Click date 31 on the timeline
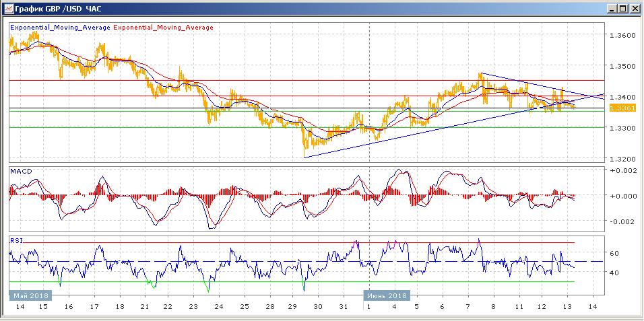Screen dimensions: 644x321 (x=345, y=307)
